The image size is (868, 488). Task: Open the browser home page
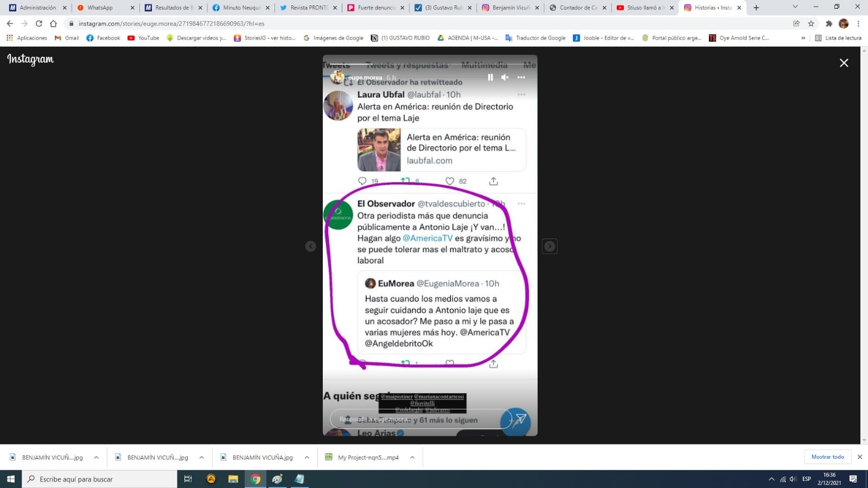click(53, 23)
